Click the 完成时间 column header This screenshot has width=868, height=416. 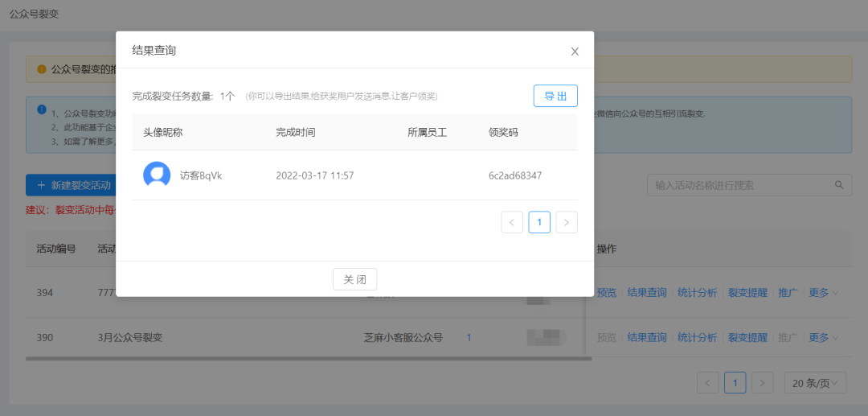296,133
